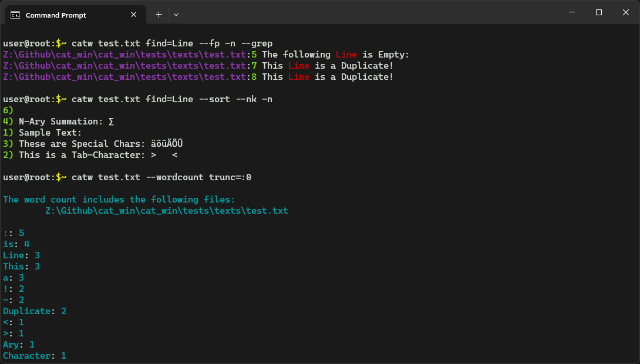Click the command 'catw test.txt --wordcount trunc=:0'

click(x=161, y=177)
